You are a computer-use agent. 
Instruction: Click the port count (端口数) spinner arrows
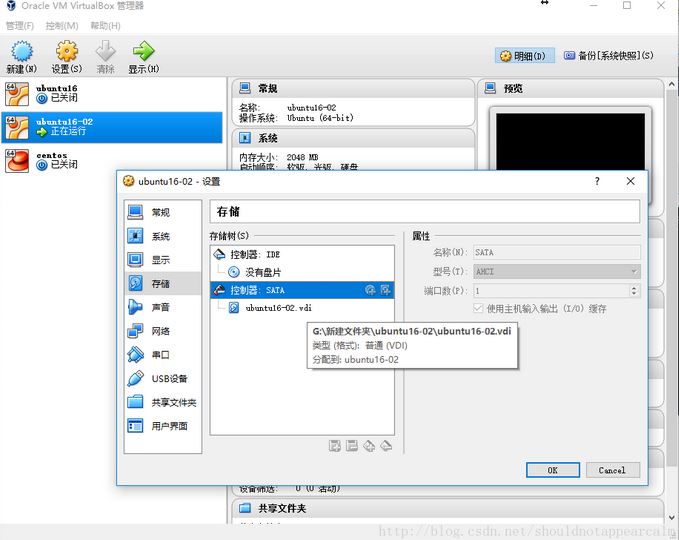[634, 291]
